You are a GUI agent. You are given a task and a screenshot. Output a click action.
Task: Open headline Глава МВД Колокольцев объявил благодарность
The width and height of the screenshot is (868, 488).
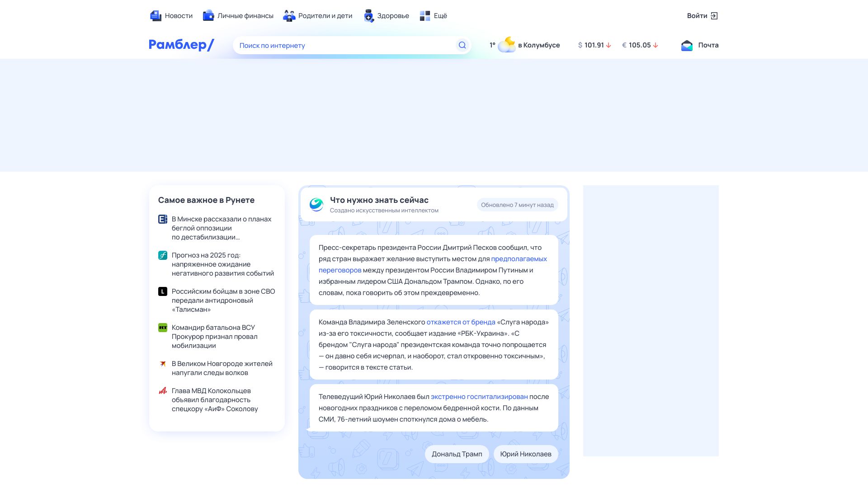click(215, 400)
